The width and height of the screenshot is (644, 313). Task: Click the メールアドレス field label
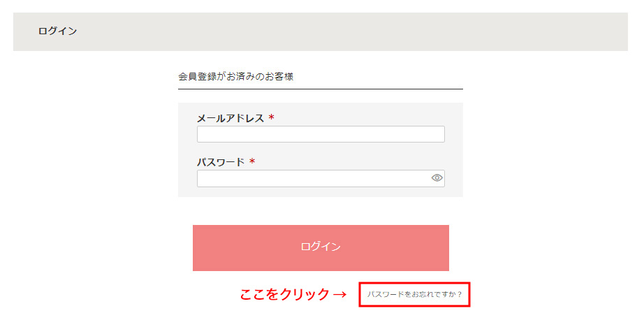click(x=230, y=118)
